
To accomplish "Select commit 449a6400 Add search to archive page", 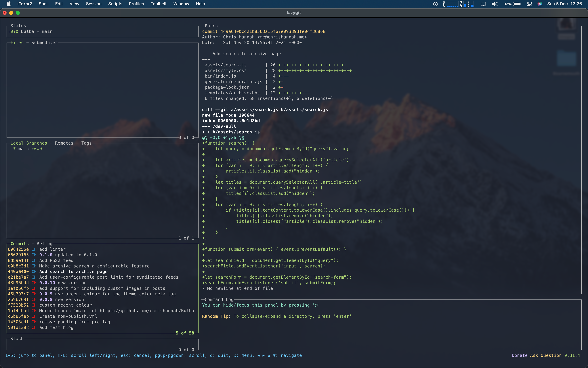I will pyautogui.click(x=103, y=272).
